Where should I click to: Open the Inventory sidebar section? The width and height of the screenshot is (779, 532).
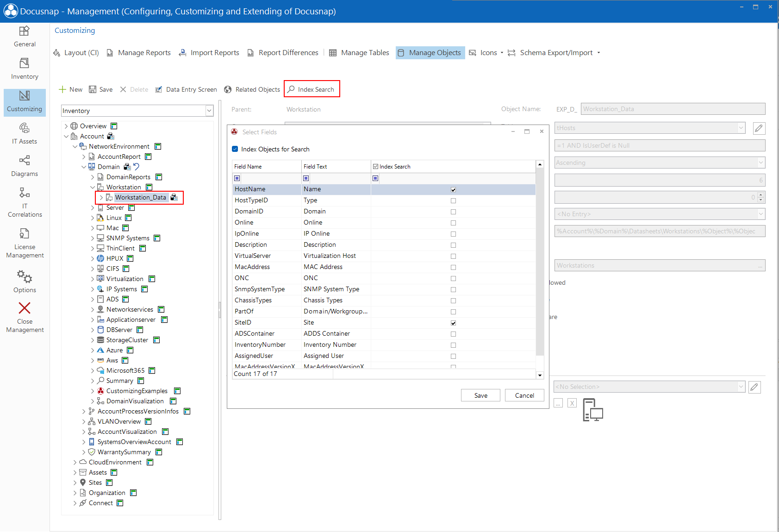click(x=25, y=69)
